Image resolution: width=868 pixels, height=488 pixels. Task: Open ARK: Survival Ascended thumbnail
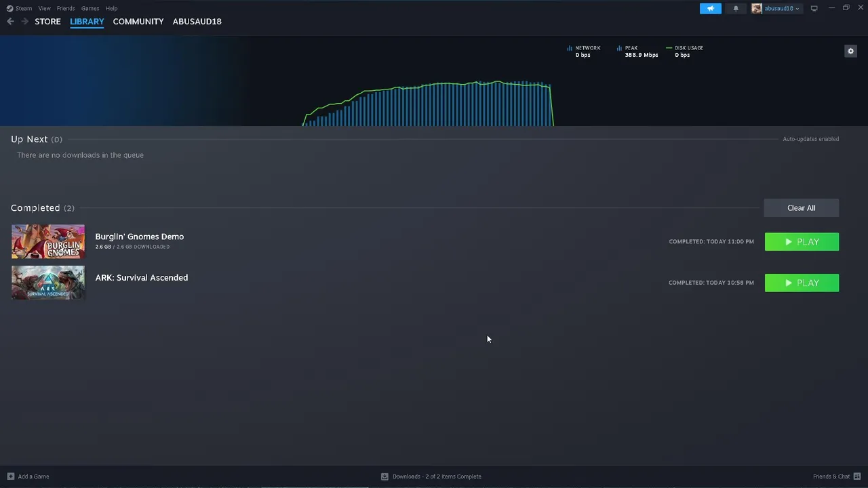point(48,283)
